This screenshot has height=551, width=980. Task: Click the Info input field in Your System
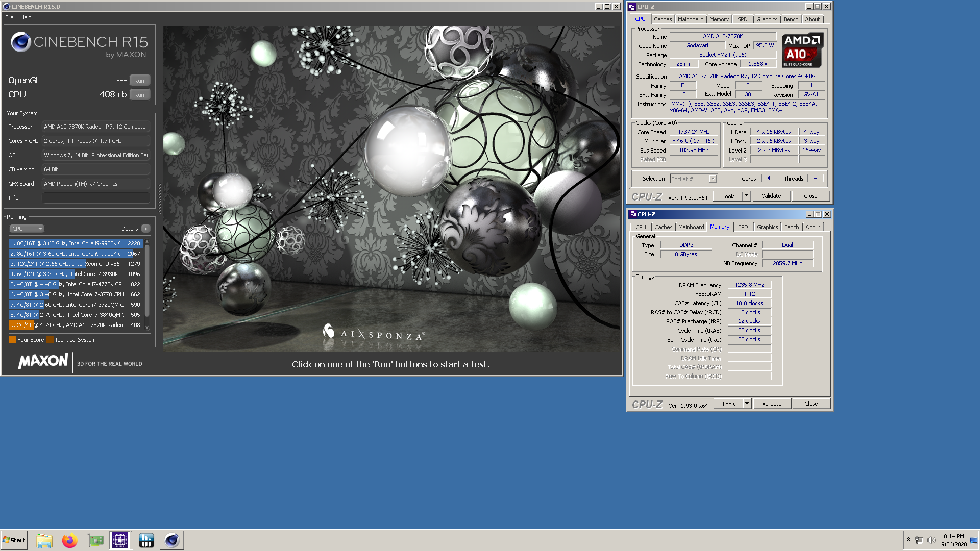click(x=96, y=198)
